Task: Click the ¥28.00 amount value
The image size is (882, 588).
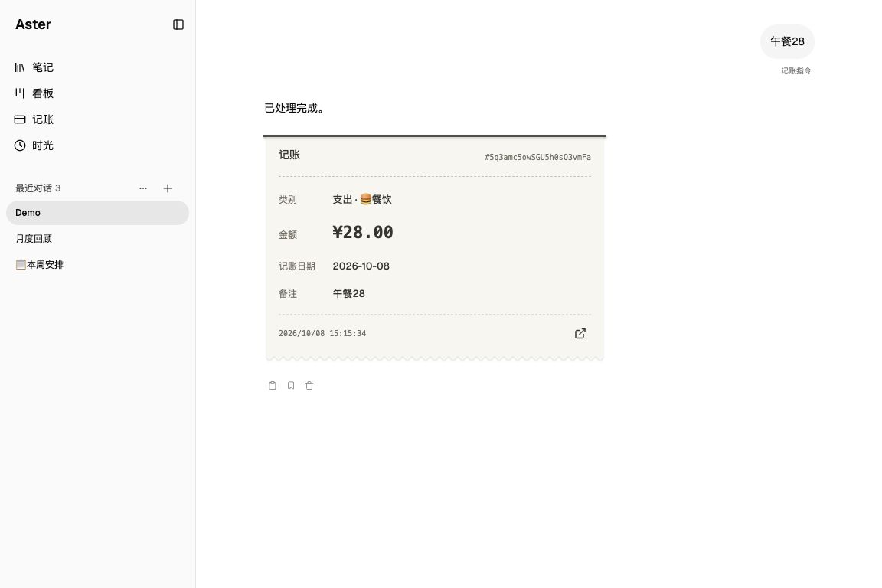Action: click(x=363, y=233)
